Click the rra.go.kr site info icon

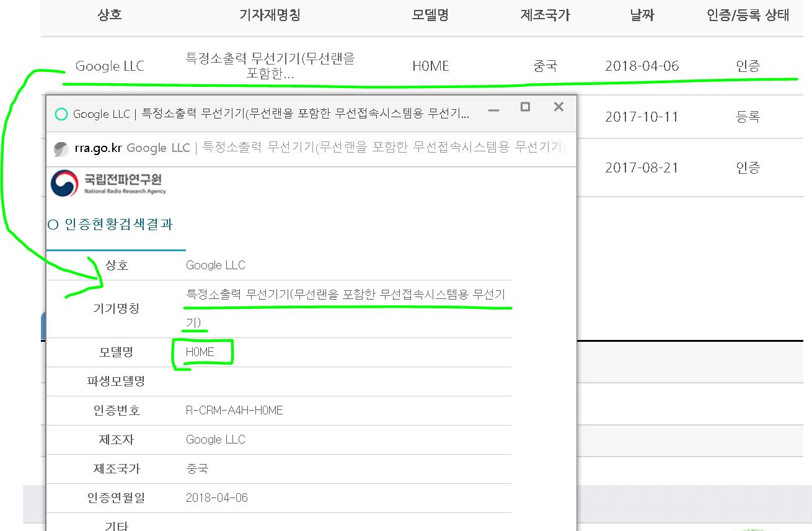61,149
